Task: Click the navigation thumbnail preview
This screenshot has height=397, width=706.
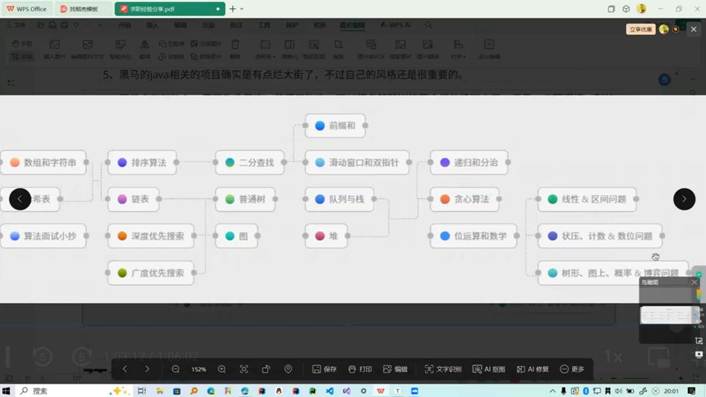Action: click(669, 315)
